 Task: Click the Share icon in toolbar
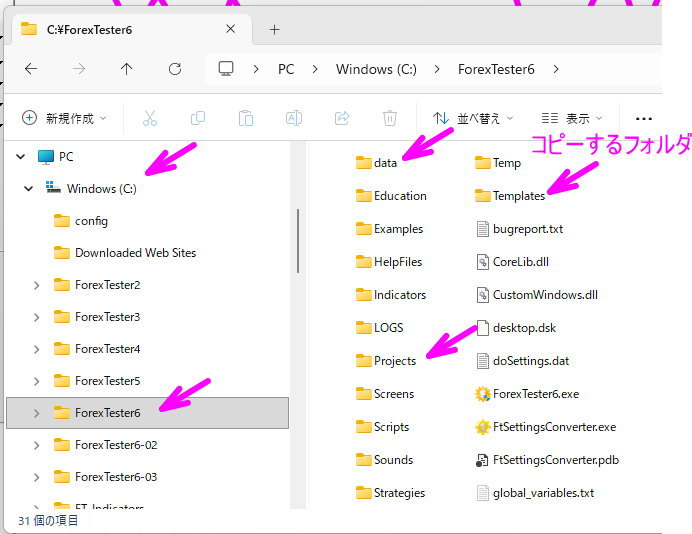pyautogui.click(x=342, y=118)
